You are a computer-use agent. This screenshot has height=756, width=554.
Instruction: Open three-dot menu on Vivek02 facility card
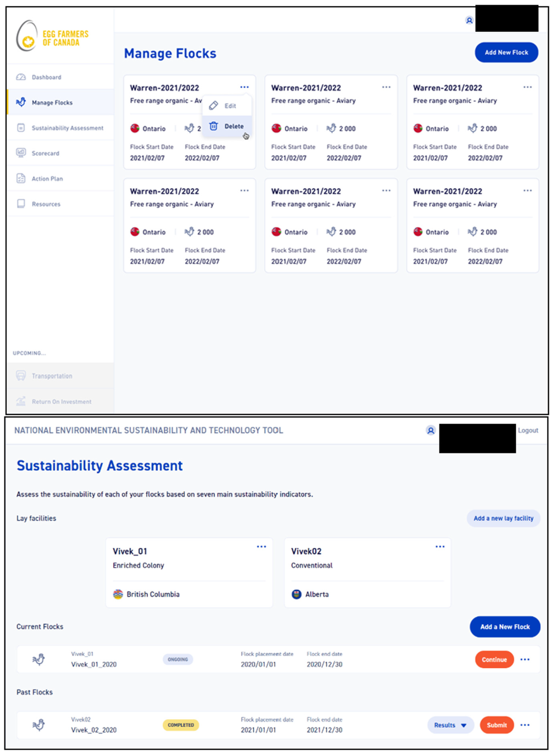coord(440,547)
